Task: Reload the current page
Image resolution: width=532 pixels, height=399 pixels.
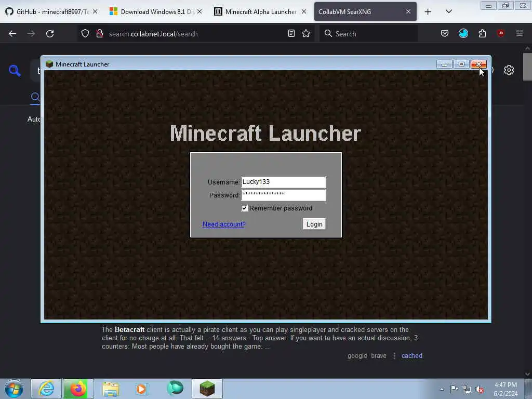Action: pyautogui.click(x=50, y=34)
